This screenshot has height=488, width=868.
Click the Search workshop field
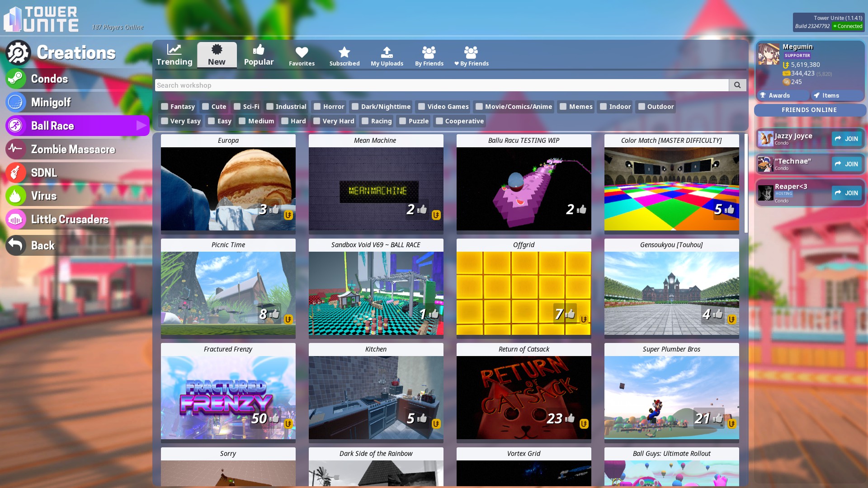coord(442,85)
